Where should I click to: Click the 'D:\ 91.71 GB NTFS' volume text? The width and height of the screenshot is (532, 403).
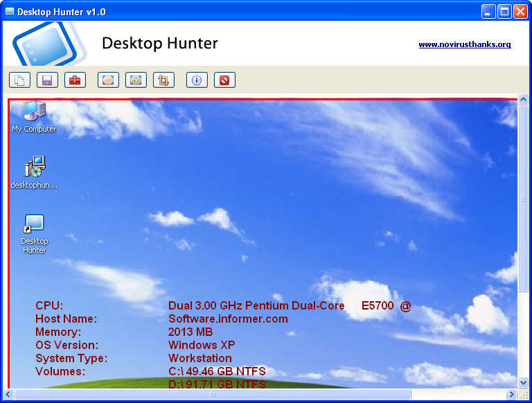point(217,384)
